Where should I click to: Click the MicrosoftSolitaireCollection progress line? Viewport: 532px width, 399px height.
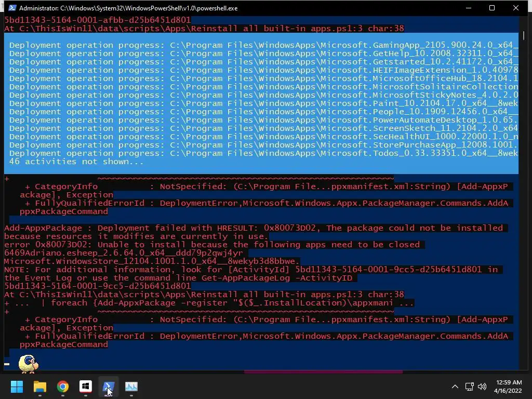click(x=263, y=87)
